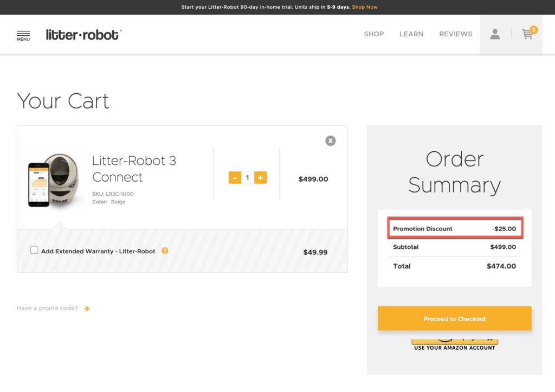Viewport: 555px width, 392px height.
Task: Open the REVIEWS menu item
Action: 455,34
